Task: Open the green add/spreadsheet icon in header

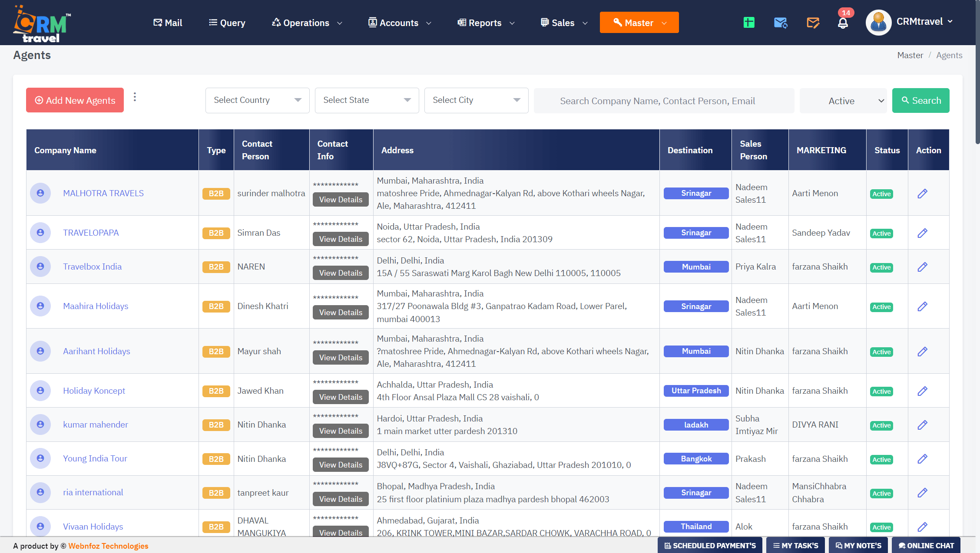Action: pyautogui.click(x=749, y=22)
